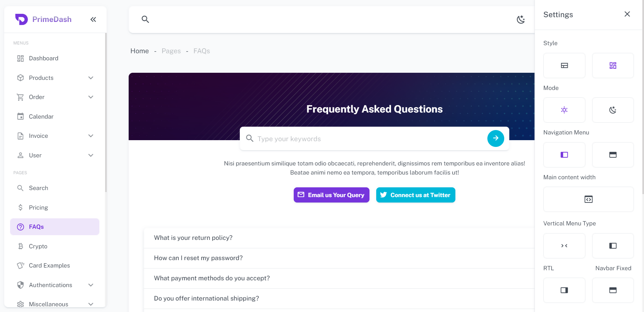
Task: Open the Calendar menu item
Action: pyautogui.click(x=41, y=117)
